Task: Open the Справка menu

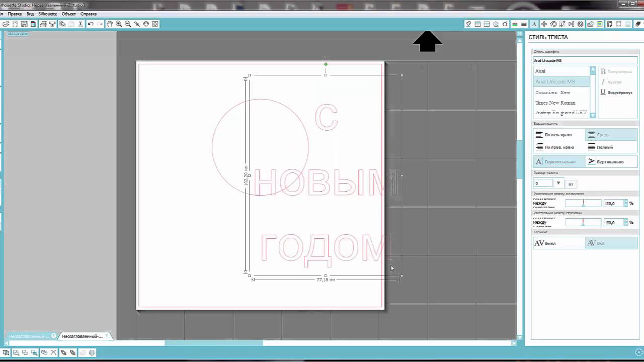Action: click(89, 14)
